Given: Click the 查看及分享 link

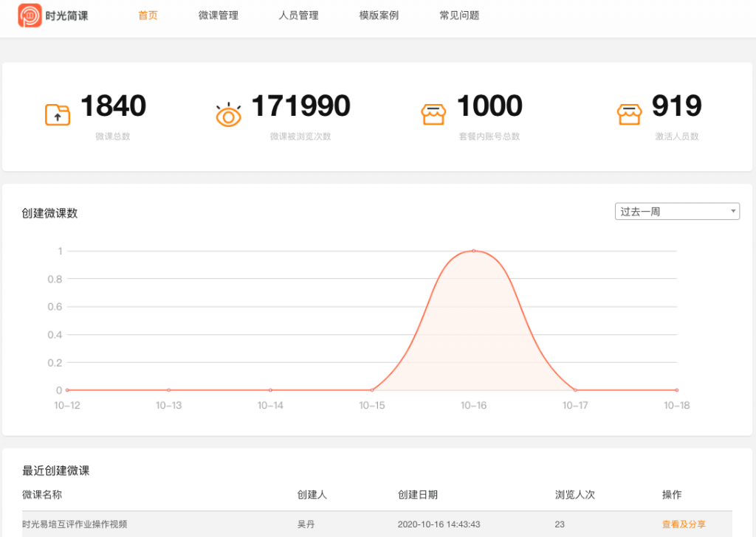Looking at the screenshot, I should pos(684,524).
